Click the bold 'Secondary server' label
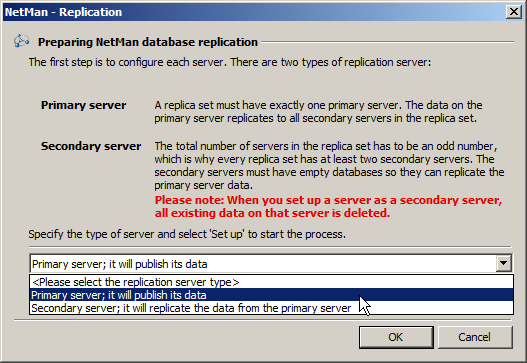Image resolution: width=527 pixels, height=363 pixels. (x=91, y=146)
